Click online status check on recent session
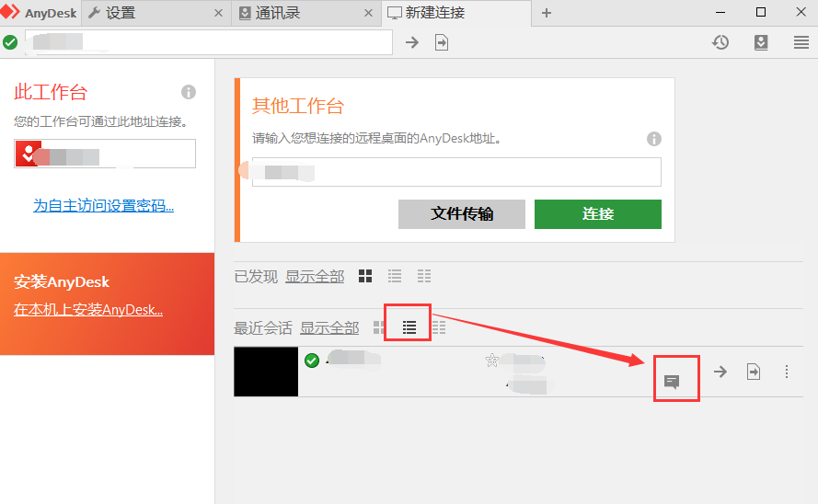This screenshot has width=818, height=504. pyautogui.click(x=312, y=361)
